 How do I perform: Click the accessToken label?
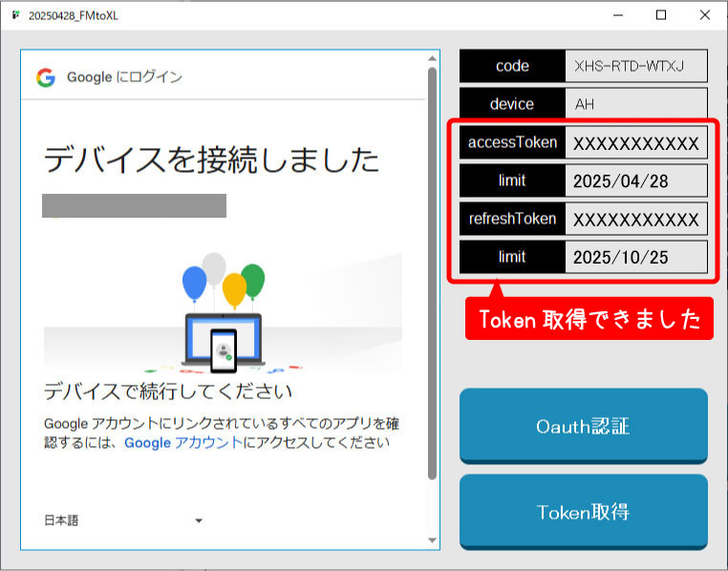513,143
